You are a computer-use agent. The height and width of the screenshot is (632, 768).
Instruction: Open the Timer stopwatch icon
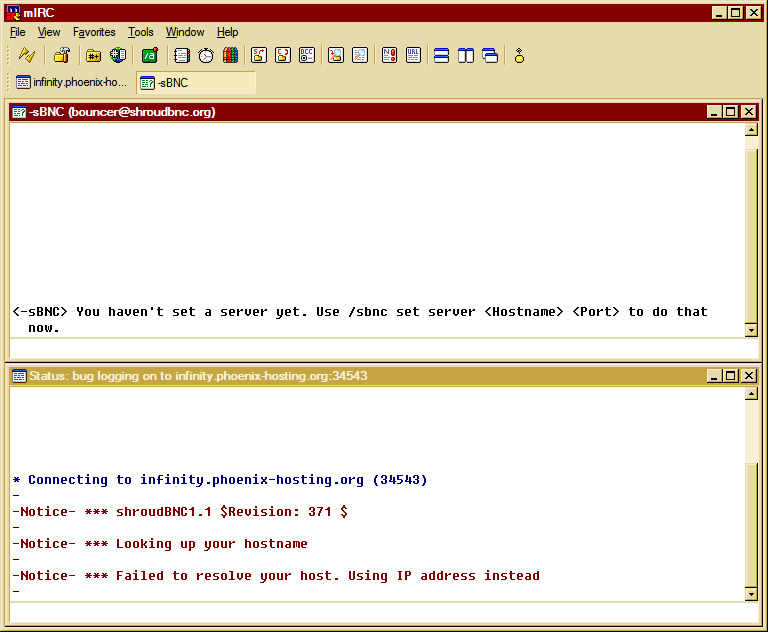[206, 55]
